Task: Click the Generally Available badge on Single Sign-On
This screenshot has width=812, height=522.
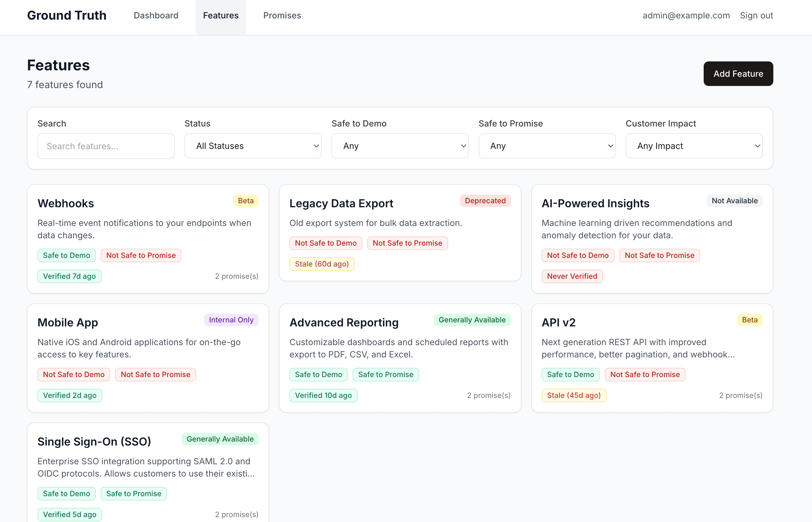Action: point(220,438)
